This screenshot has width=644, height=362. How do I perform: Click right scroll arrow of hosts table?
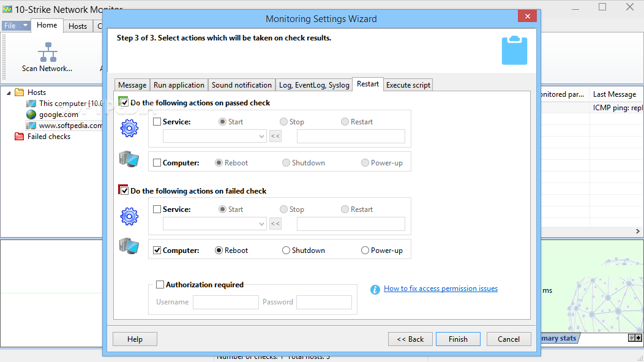tap(637, 232)
